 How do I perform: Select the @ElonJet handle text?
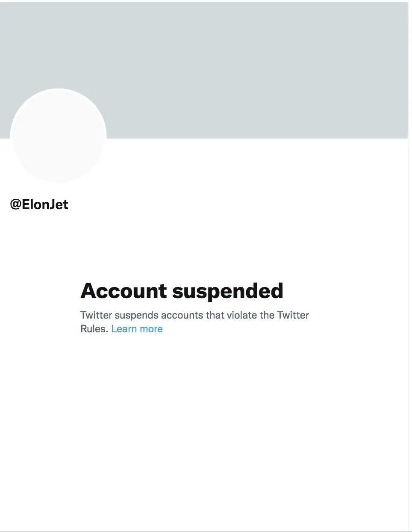[x=39, y=204]
